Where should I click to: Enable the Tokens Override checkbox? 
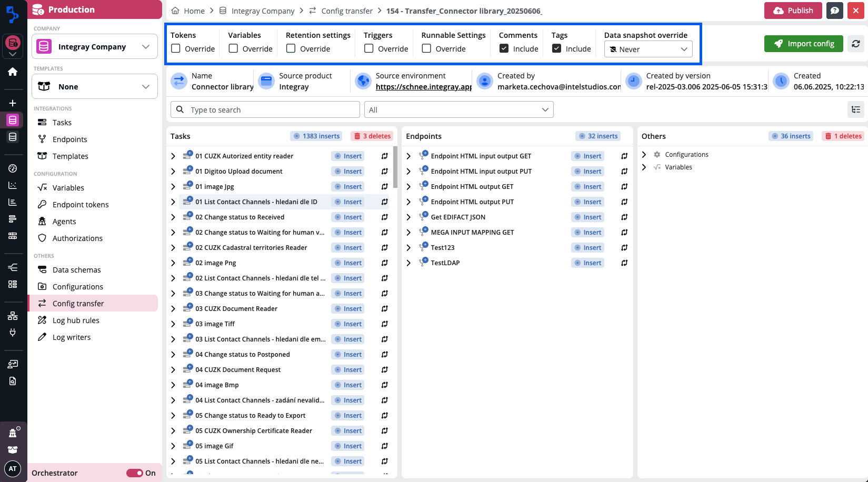tap(176, 48)
